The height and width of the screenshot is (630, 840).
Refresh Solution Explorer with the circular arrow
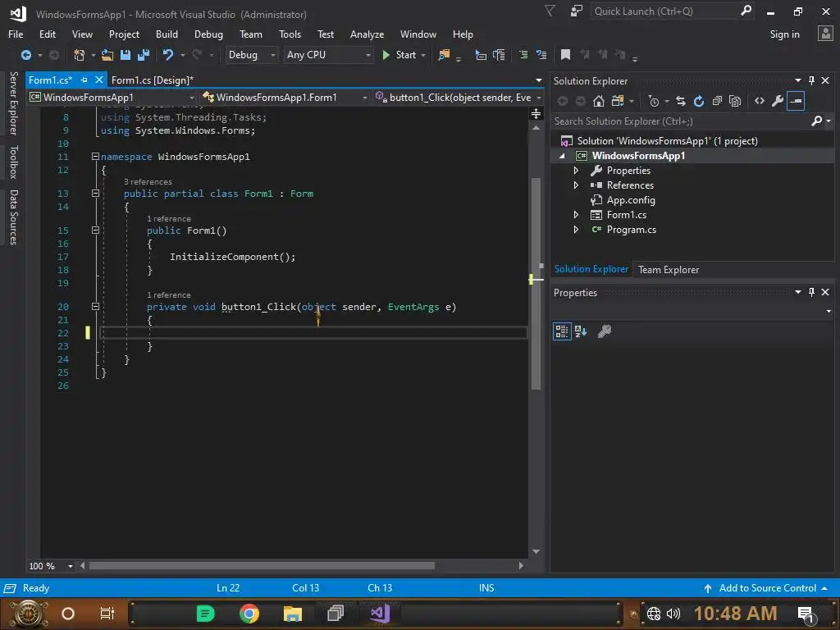[699, 101]
